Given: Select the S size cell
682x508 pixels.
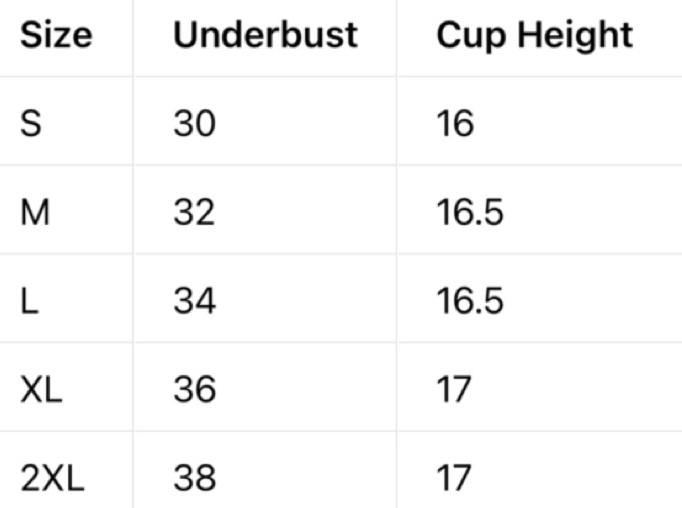Looking at the screenshot, I should click(31, 125).
